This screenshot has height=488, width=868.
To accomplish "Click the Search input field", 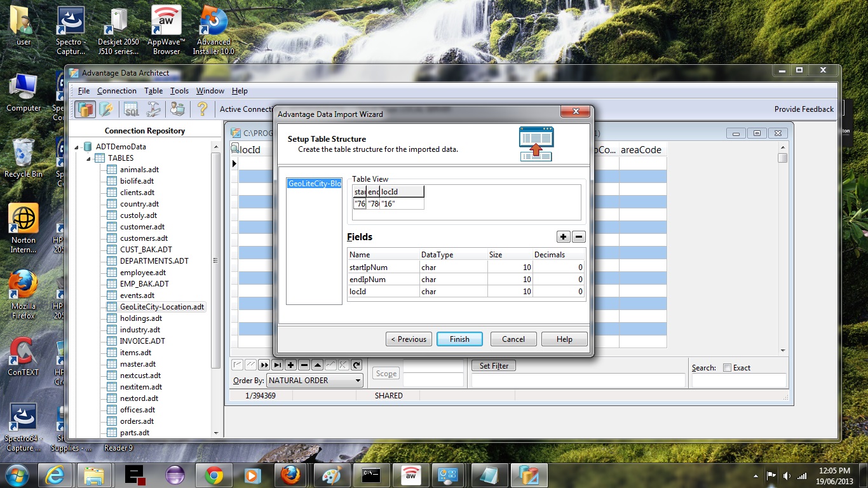I will pos(738,381).
